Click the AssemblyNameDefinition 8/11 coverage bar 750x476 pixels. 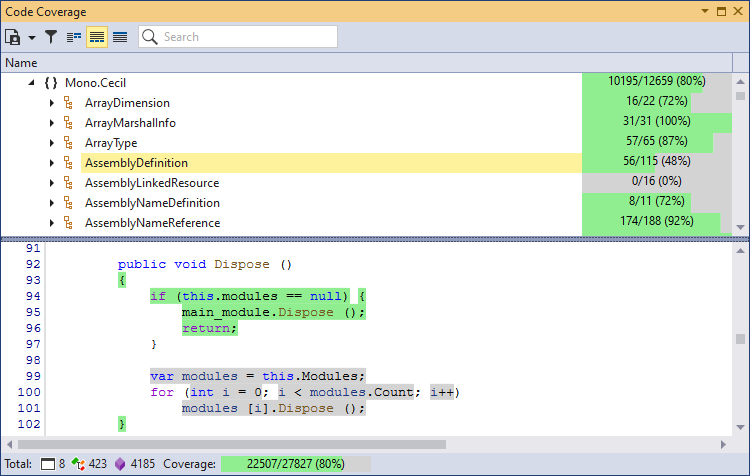coord(657,203)
